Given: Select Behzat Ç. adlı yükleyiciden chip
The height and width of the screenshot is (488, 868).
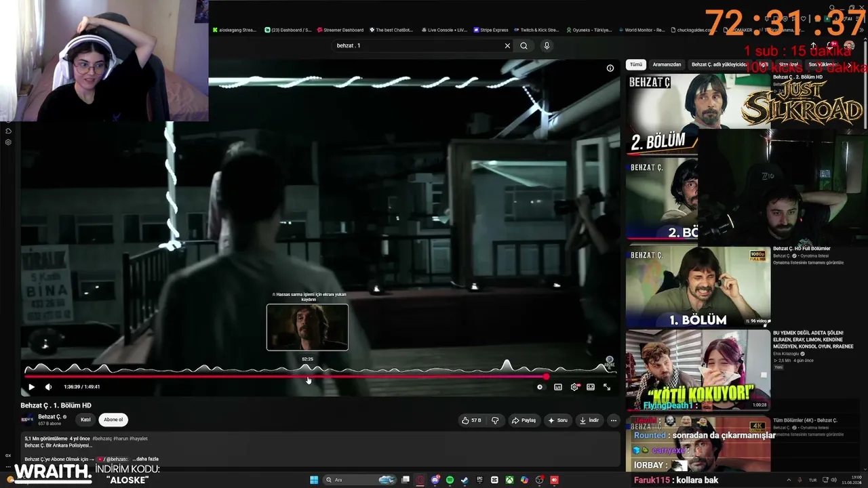Looking at the screenshot, I should (x=719, y=64).
